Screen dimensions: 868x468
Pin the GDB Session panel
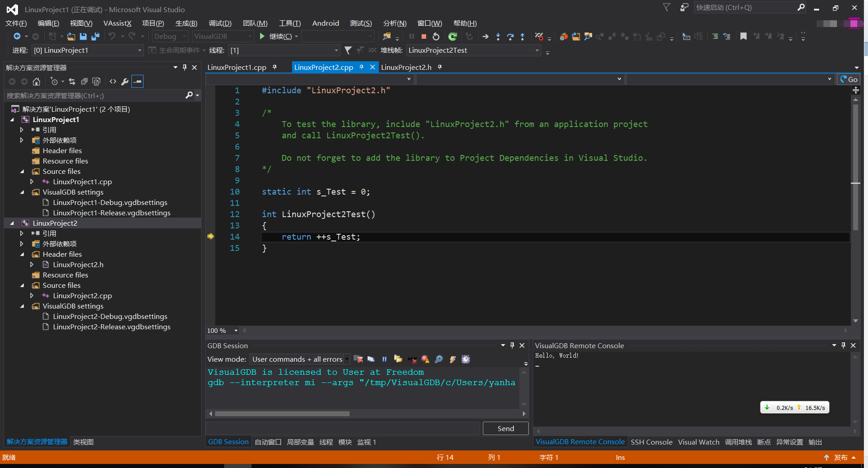[x=512, y=345]
